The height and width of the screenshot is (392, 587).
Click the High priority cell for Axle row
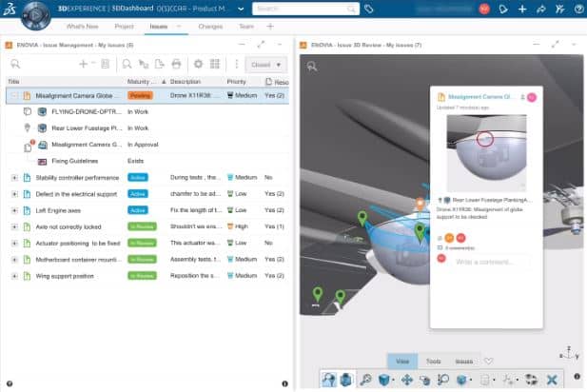237,226
